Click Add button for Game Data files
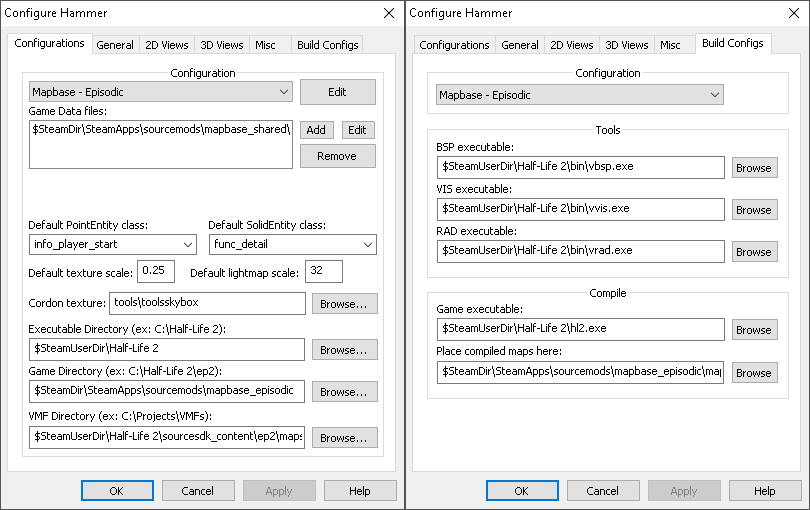This screenshot has height=510, width=810. click(316, 130)
